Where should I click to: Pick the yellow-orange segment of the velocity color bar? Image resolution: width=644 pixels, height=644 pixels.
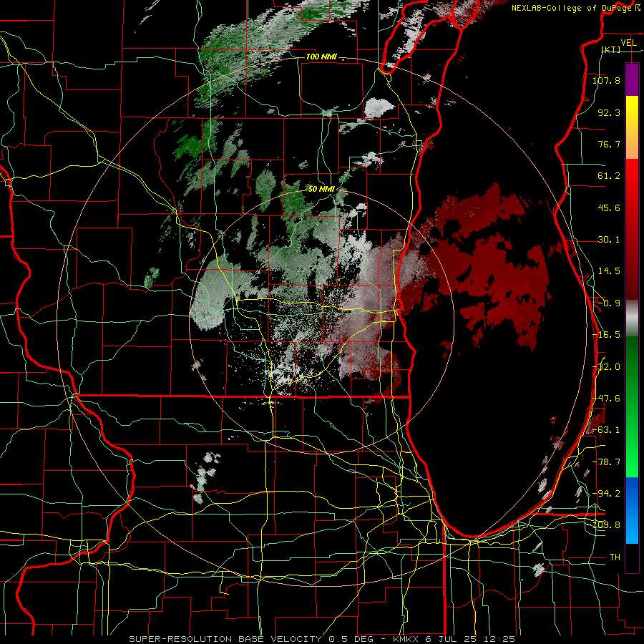click(x=632, y=127)
